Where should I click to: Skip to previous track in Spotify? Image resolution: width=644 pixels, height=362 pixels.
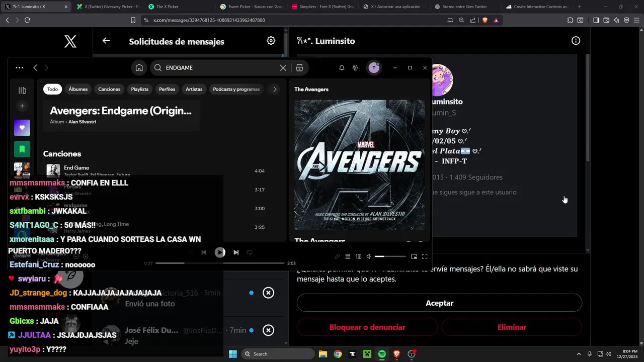[x=204, y=252]
